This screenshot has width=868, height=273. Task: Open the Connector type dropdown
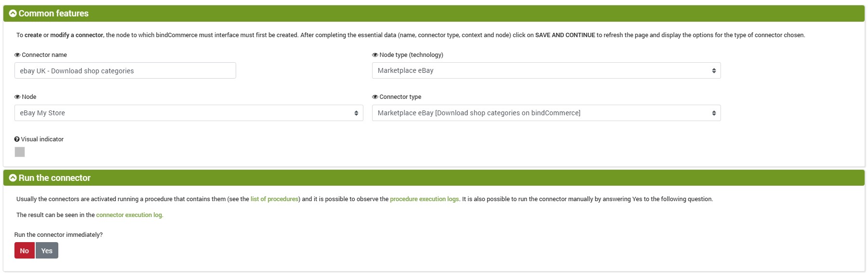546,113
